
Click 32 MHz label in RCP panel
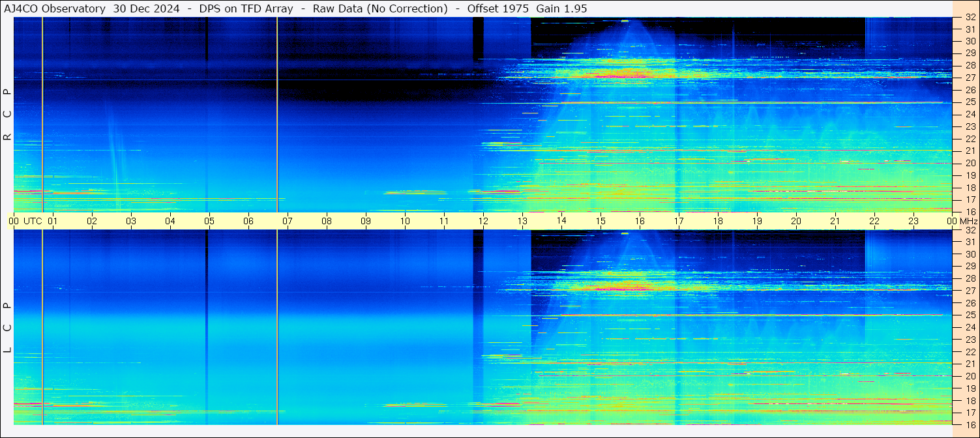click(970, 18)
